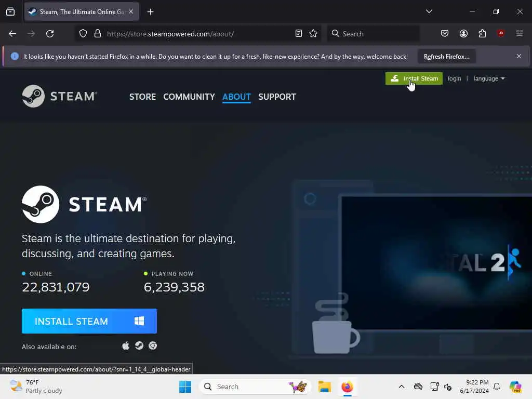Open the display/cast tray icon
Image resolution: width=532 pixels, height=399 pixels.
(x=434, y=387)
